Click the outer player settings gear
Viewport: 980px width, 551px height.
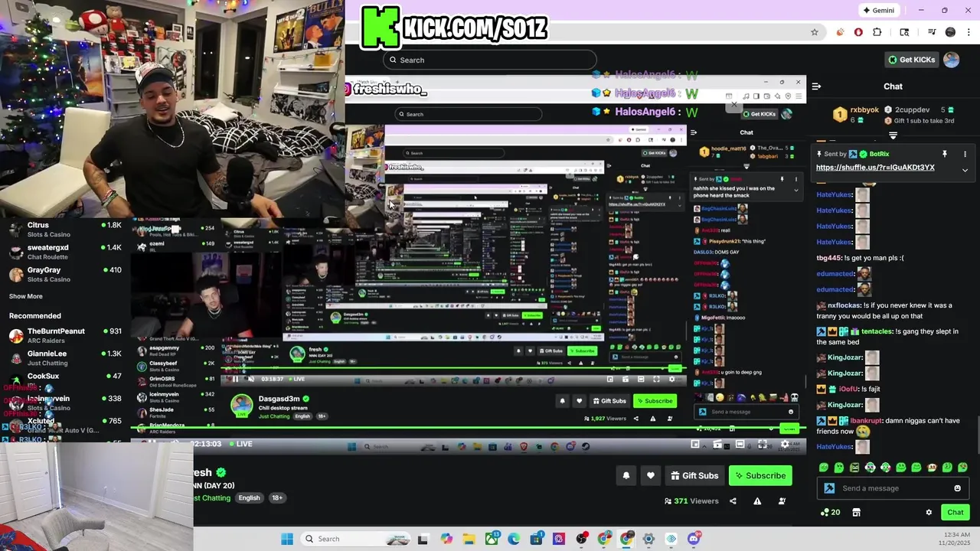click(x=785, y=444)
